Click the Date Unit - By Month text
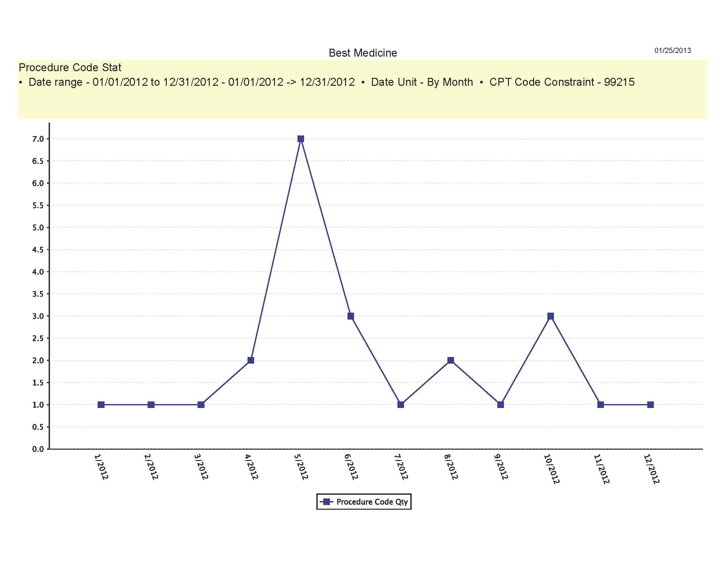728x563 pixels. 422,82
